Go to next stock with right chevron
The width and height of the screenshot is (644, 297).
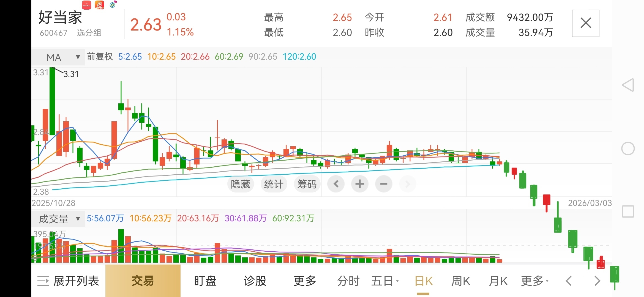coord(597,281)
